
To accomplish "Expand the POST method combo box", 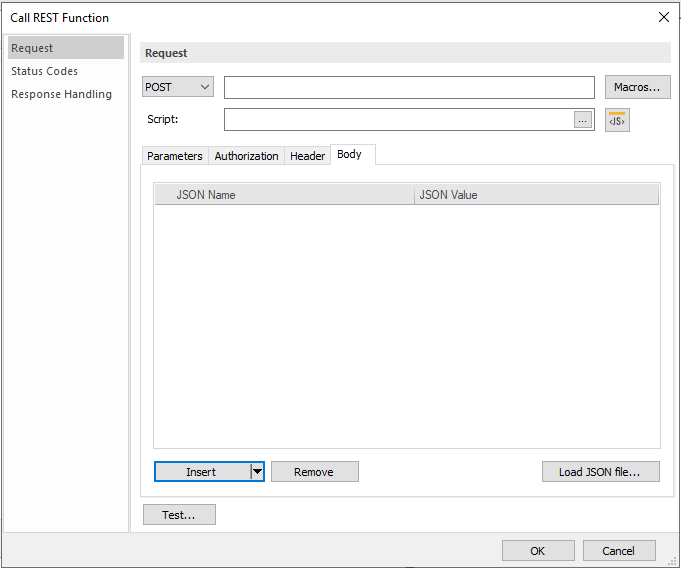I will [178, 87].
